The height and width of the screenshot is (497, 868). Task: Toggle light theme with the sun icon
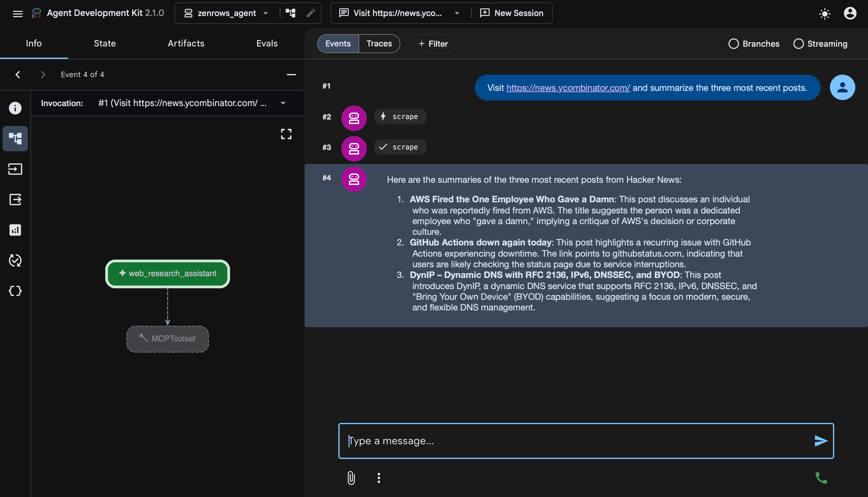(x=825, y=14)
